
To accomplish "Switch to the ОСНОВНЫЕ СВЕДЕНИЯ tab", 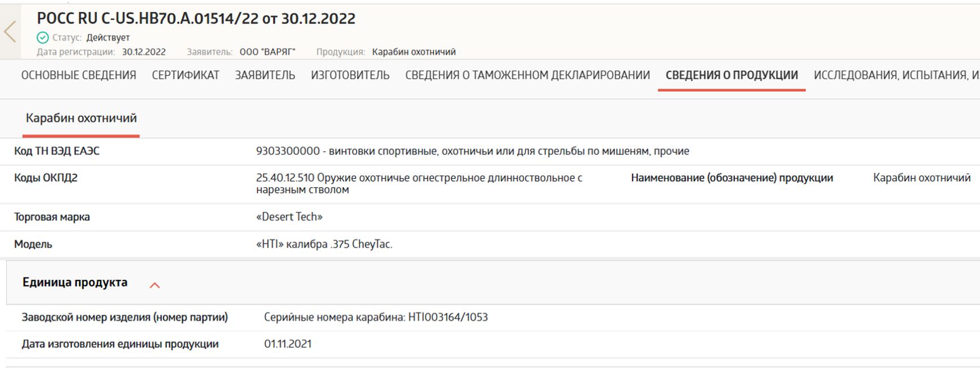I will pyautogui.click(x=79, y=74).
